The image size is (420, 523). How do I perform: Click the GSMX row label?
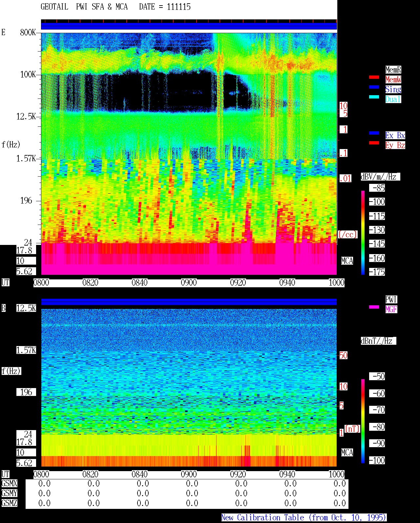tap(9, 484)
